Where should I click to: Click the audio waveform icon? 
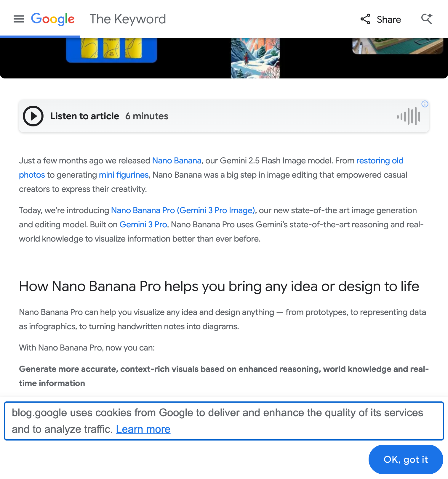click(409, 116)
